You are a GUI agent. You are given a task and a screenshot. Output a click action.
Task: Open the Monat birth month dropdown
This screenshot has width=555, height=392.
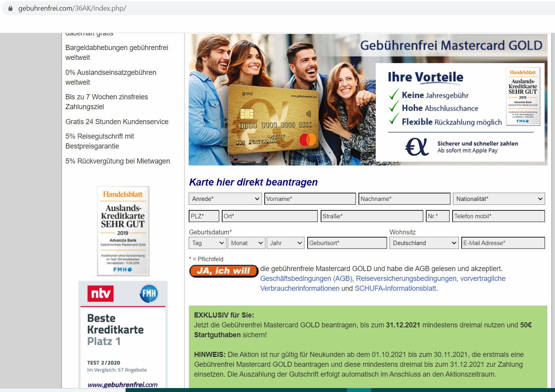tap(247, 243)
